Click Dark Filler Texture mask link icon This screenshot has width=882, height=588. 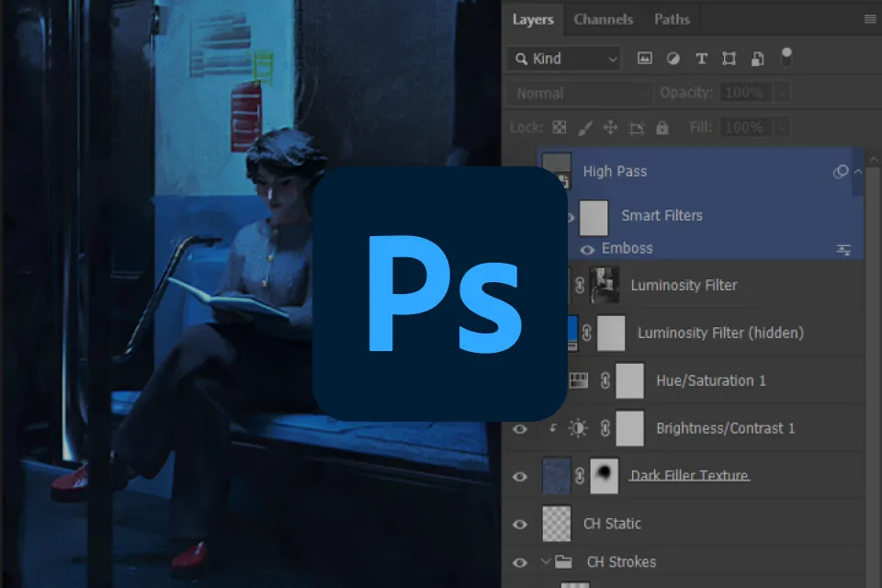pyautogui.click(x=580, y=476)
